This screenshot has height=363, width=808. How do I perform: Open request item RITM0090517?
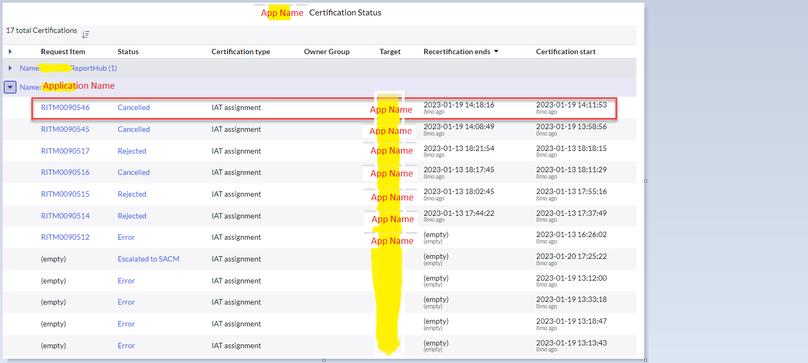[65, 151]
